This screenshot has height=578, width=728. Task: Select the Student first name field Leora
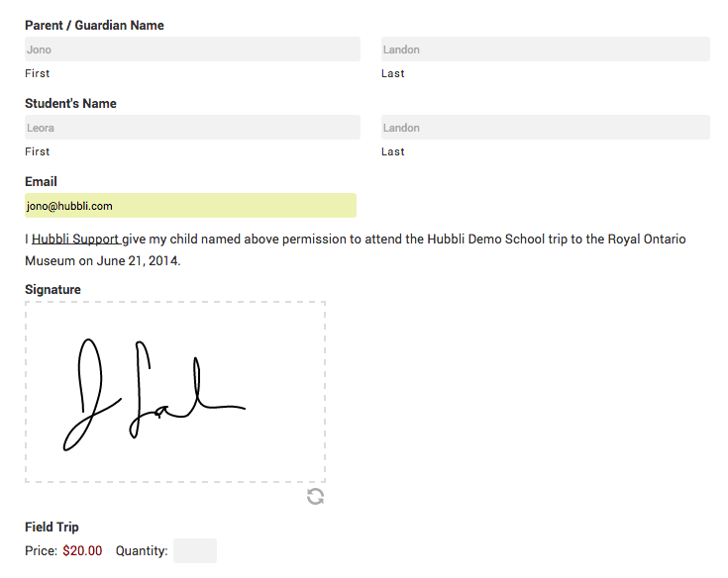pos(192,127)
